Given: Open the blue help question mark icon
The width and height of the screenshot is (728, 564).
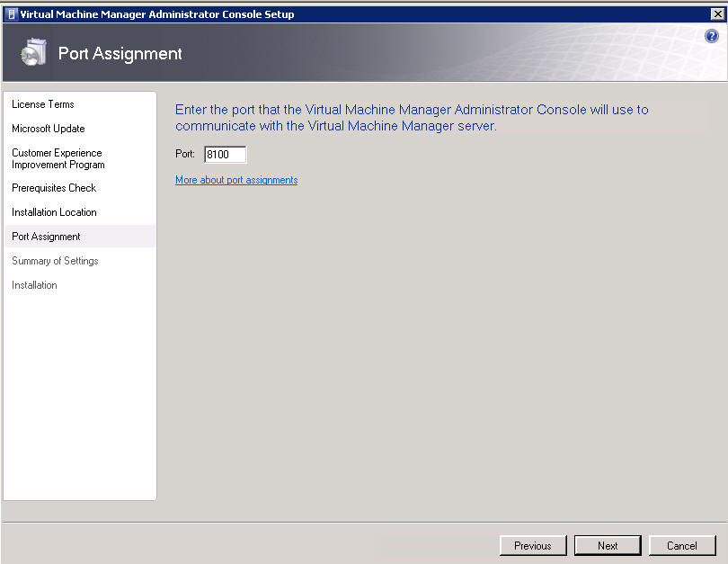Looking at the screenshot, I should pos(711,36).
